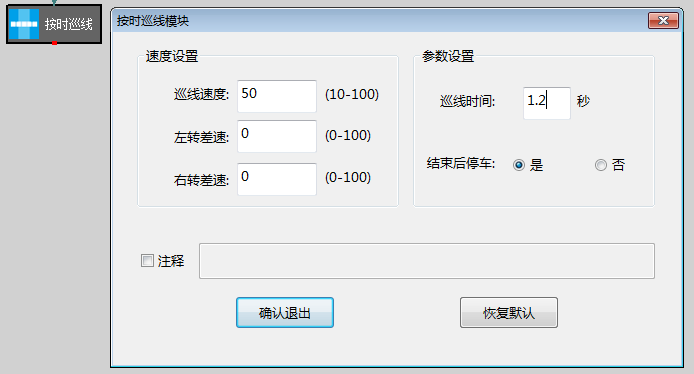Click the 确认退出 button
This screenshot has width=694, height=374.
point(285,313)
